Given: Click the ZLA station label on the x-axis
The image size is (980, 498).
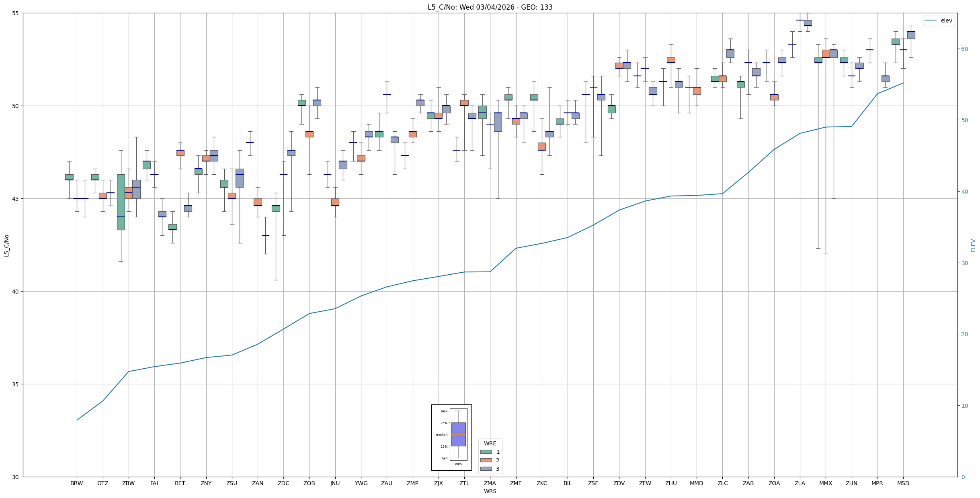Looking at the screenshot, I should 800,483.
